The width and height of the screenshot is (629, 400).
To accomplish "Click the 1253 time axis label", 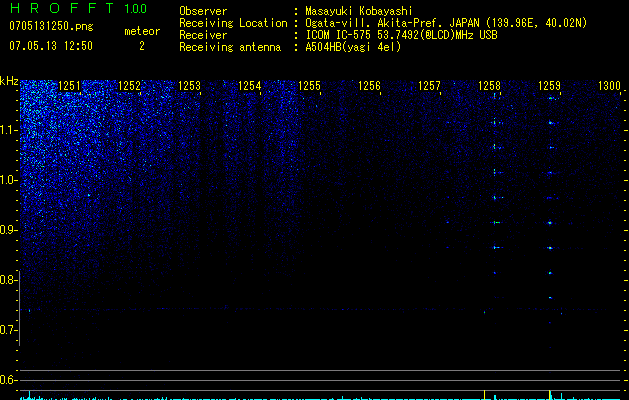I will pyautogui.click(x=189, y=86).
